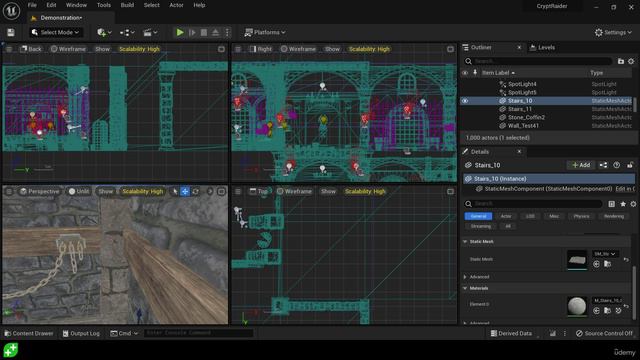
Task: Toggle the Outliner visibility column header eye
Action: pos(465,73)
